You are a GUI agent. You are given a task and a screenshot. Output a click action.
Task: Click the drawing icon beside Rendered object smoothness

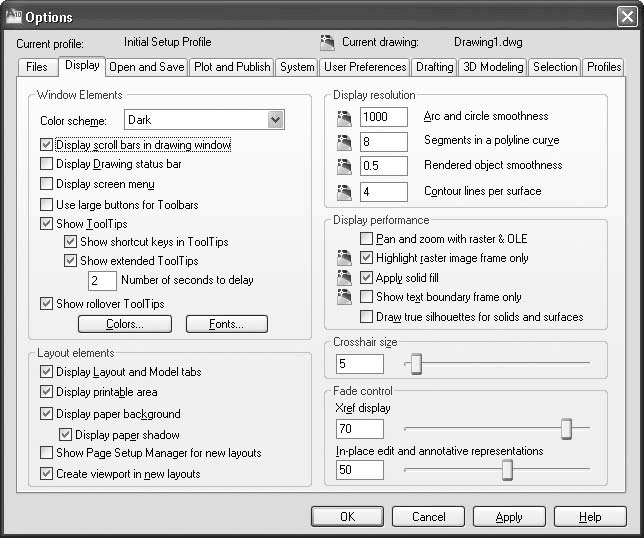pos(345,166)
